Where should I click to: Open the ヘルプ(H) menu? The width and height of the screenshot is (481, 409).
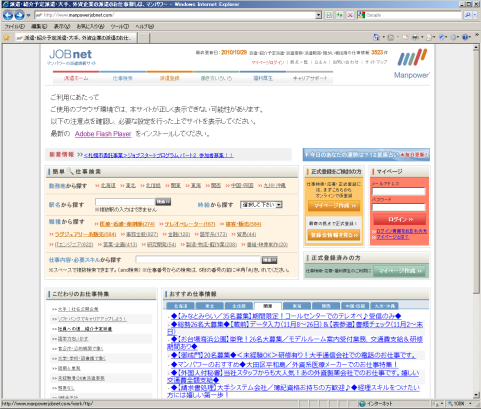(x=144, y=26)
